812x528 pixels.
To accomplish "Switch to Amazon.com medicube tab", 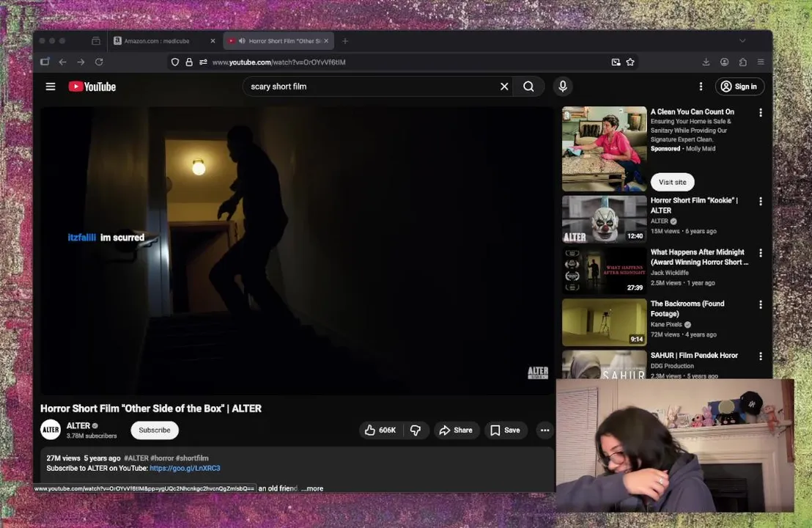I will pyautogui.click(x=164, y=41).
